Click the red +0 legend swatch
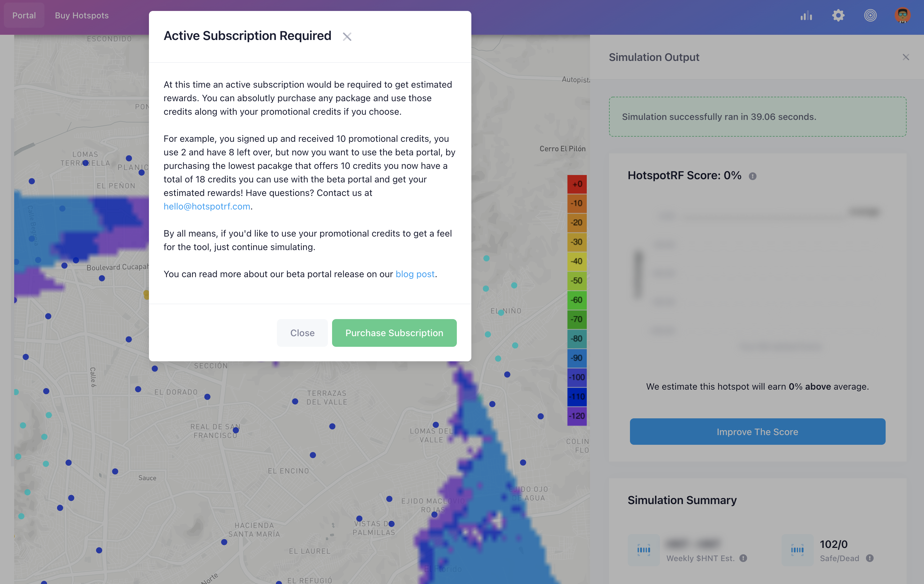Image resolution: width=924 pixels, height=584 pixels. click(577, 184)
